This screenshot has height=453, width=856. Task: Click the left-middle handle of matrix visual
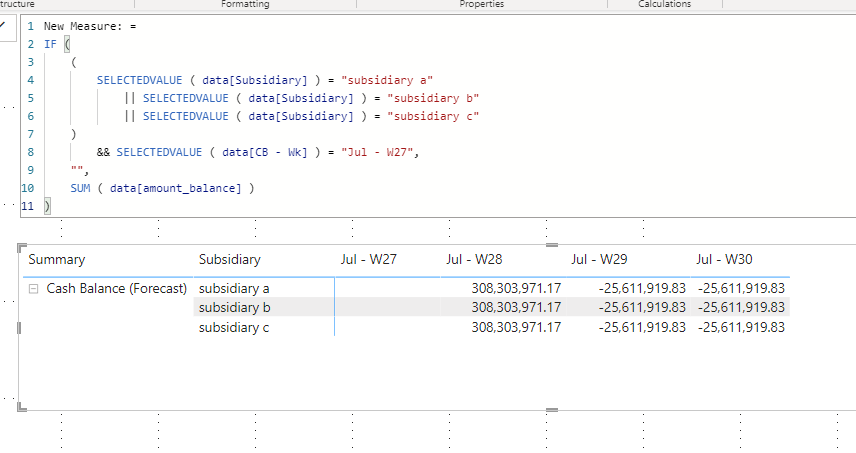pos(20,327)
